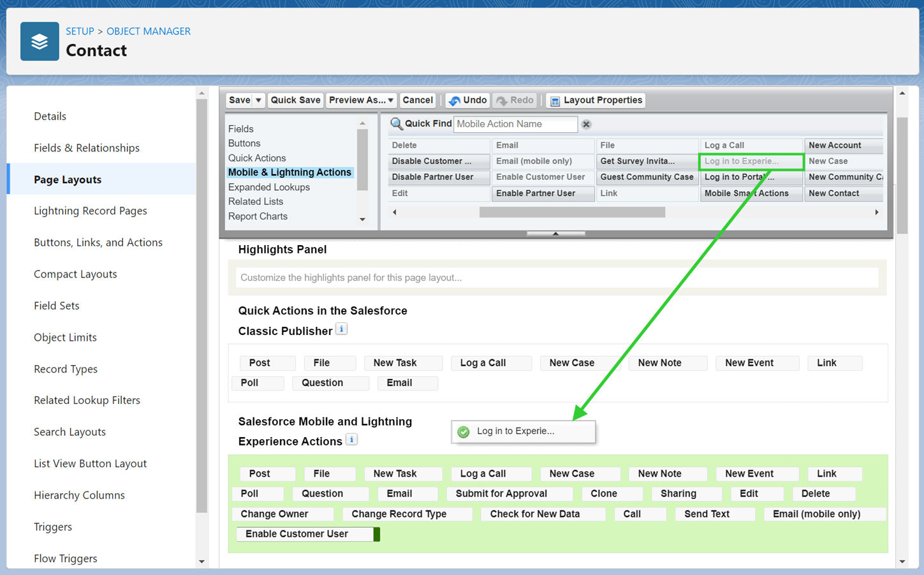
Task: Select Buttons palette category
Action: tap(244, 144)
